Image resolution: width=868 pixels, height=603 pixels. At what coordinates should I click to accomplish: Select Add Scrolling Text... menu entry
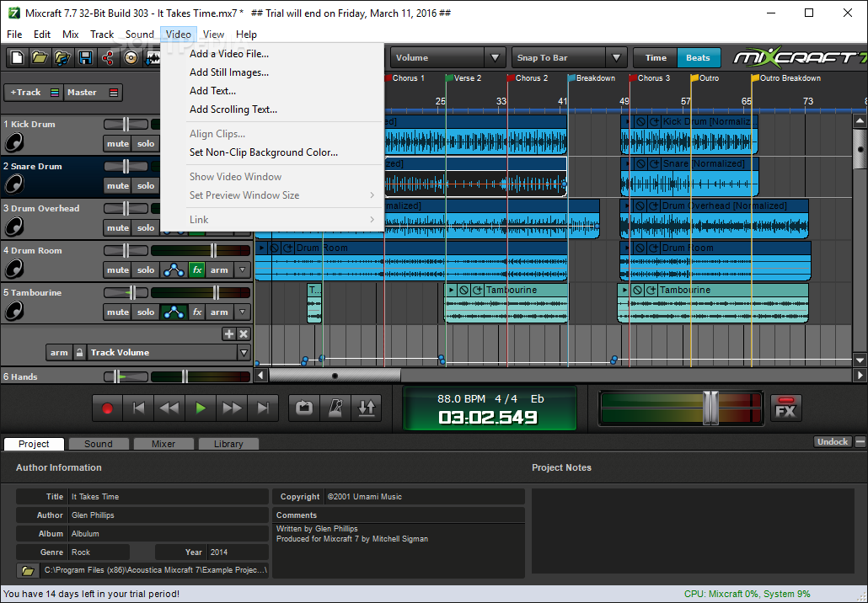[x=233, y=109]
